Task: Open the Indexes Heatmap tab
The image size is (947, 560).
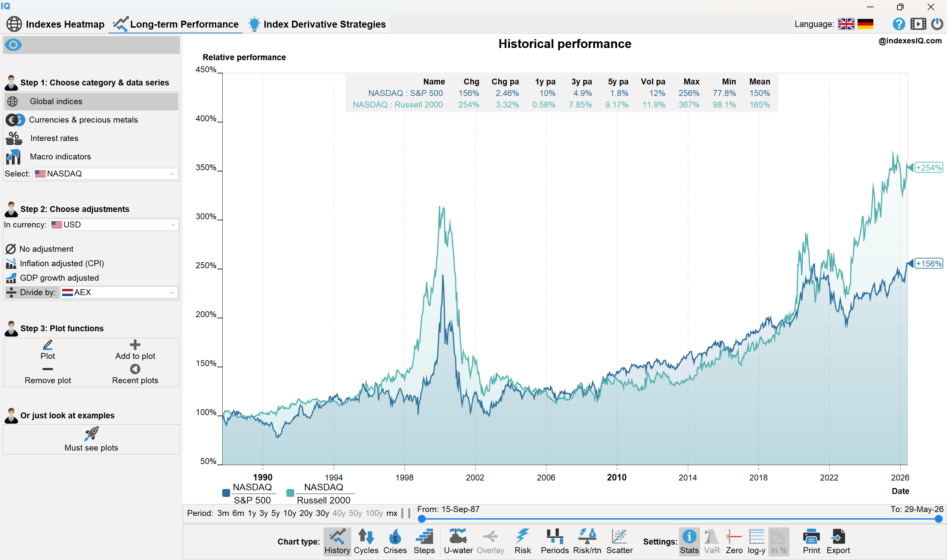Action: pos(56,24)
